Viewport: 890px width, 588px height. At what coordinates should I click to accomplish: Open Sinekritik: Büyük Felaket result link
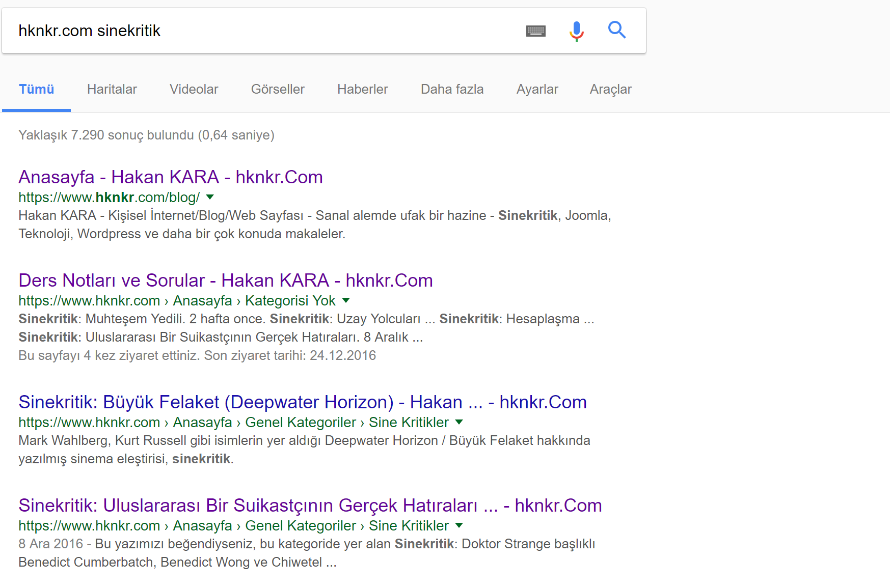pos(302,402)
